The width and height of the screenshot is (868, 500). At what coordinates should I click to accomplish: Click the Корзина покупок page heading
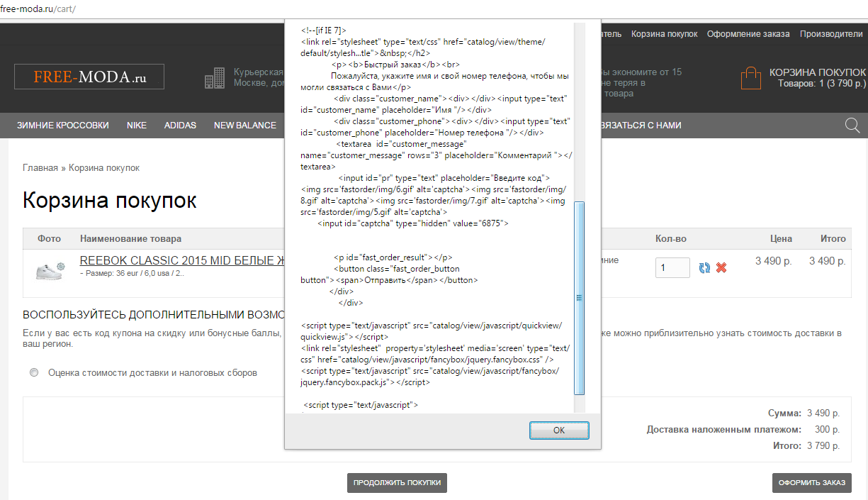[x=110, y=201]
